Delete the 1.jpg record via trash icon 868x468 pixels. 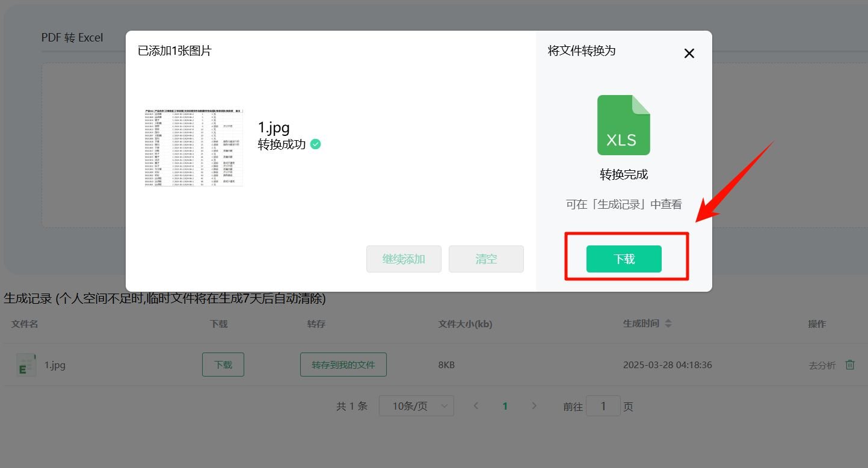(x=849, y=364)
